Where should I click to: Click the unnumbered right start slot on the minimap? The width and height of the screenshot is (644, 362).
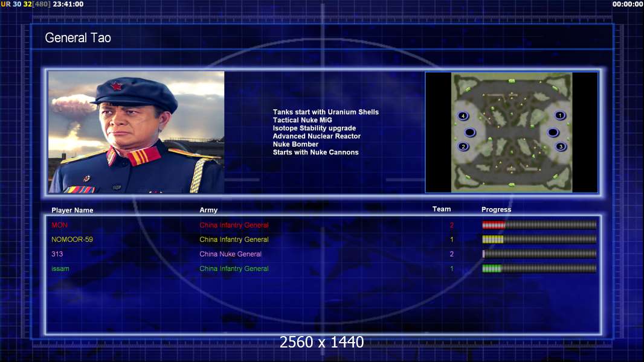coord(553,132)
